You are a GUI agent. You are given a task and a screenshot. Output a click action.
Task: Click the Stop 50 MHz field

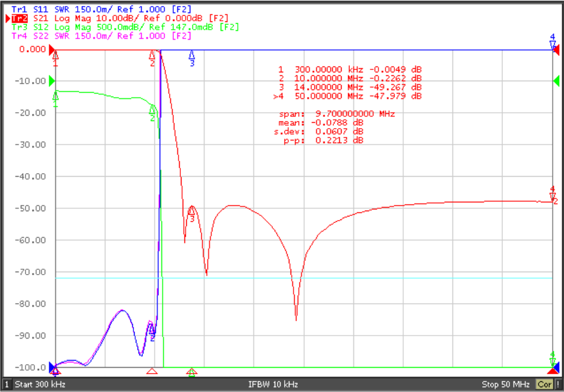pyautogui.click(x=507, y=384)
